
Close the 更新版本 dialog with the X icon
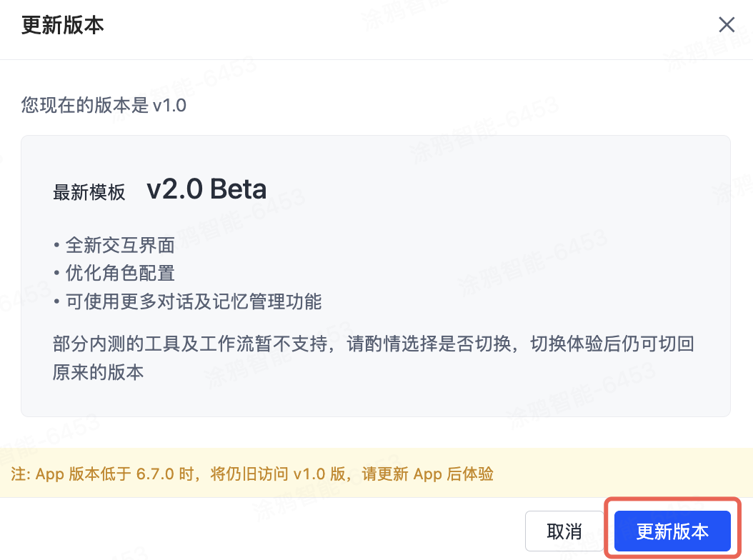[x=727, y=25]
